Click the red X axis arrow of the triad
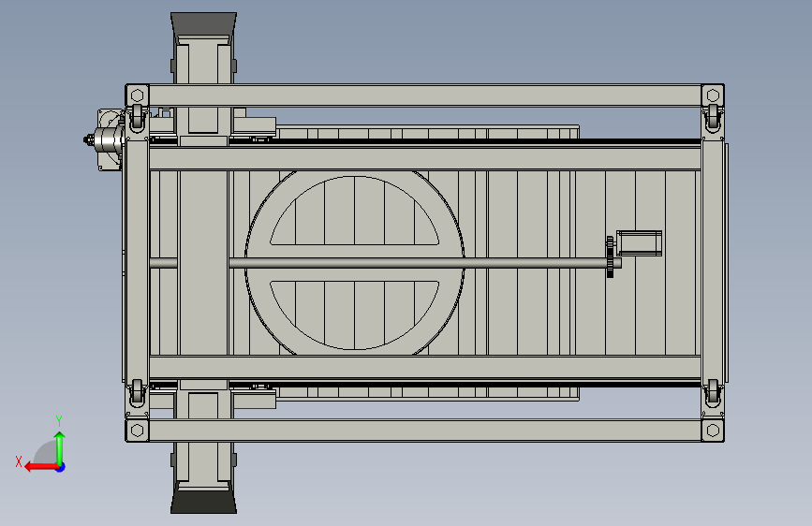 coord(41,467)
